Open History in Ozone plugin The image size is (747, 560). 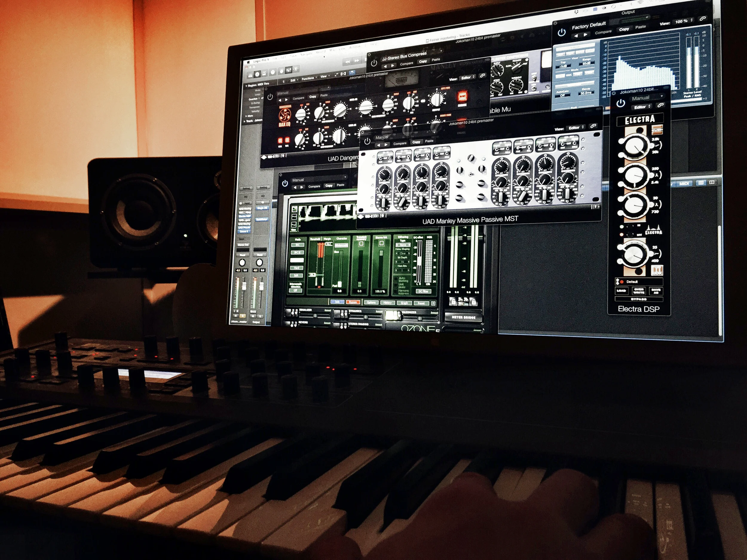click(x=387, y=303)
